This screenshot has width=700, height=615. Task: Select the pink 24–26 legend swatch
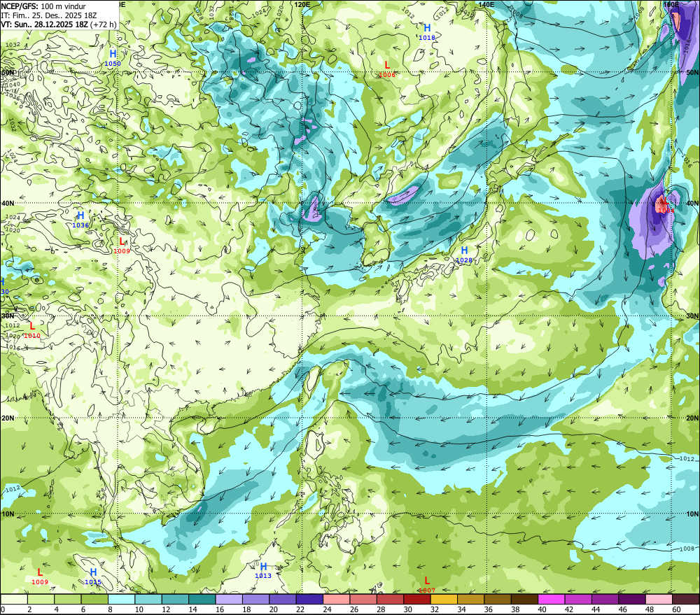pyautogui.click(x=337, y=599)
